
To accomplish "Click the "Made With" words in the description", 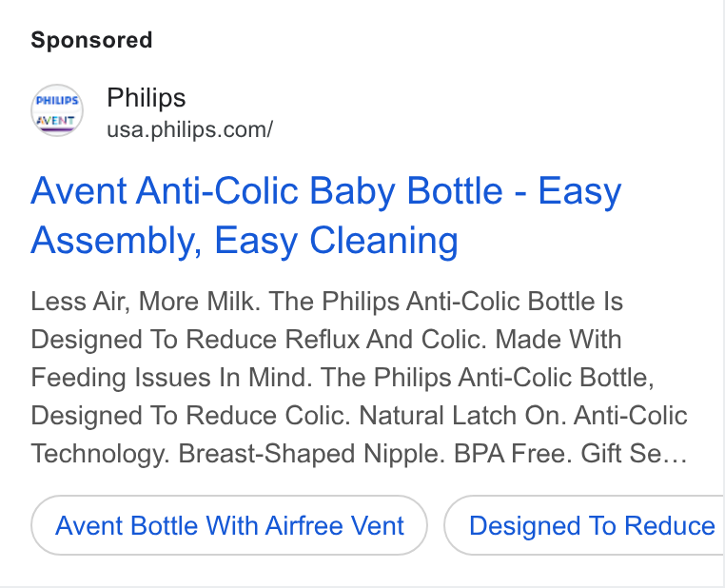I will point(558,340).
